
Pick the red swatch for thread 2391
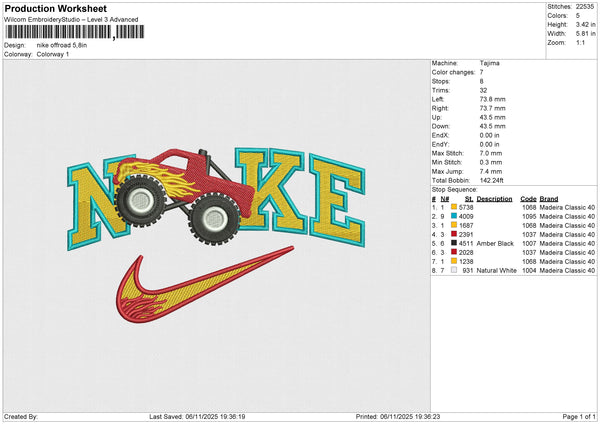(453, 234)
